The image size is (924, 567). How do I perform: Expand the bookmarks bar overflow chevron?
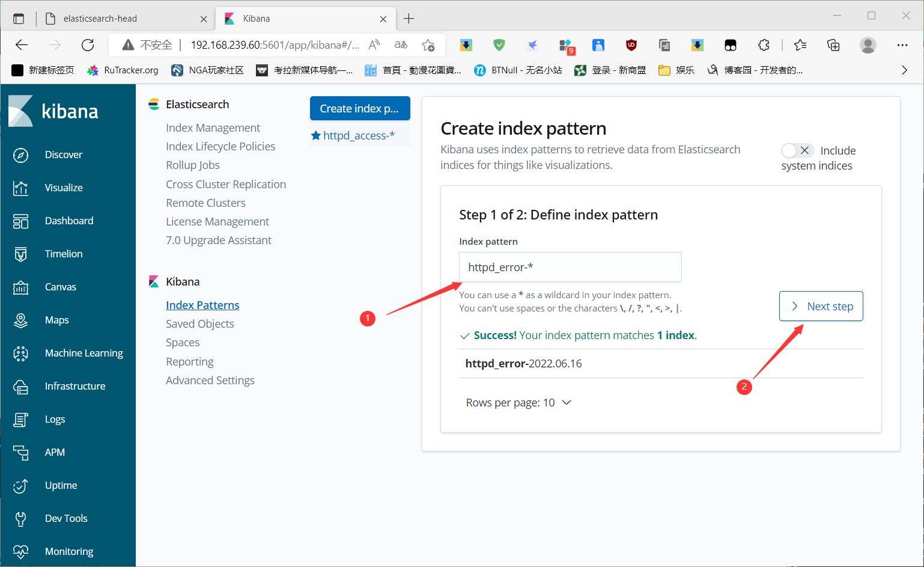pos(904,70)
